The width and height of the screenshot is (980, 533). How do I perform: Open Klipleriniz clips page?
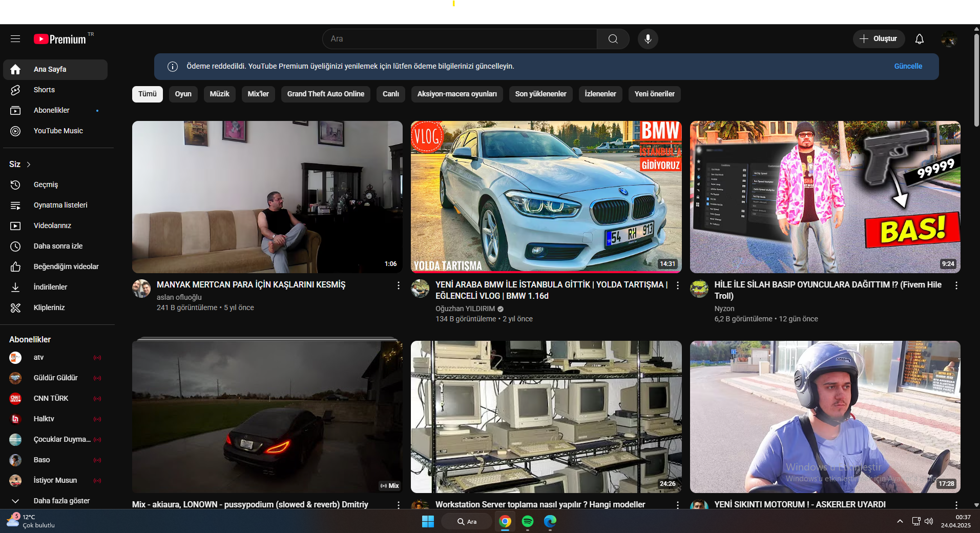tap(55, 307)
